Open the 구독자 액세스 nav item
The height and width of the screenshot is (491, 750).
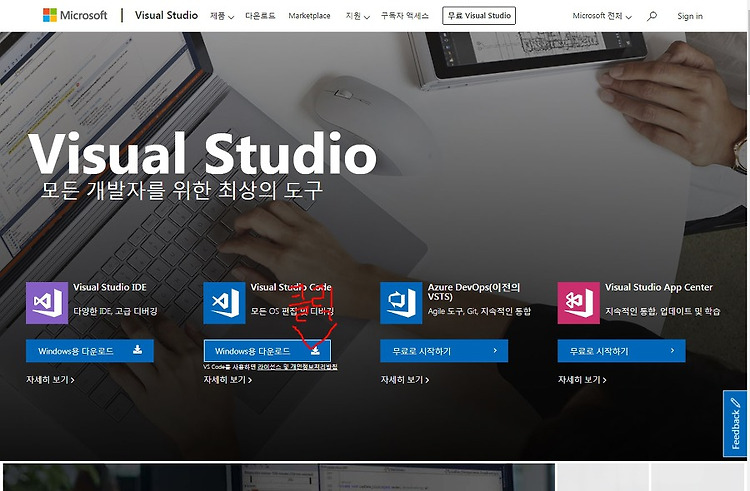[x=405, y=16]
